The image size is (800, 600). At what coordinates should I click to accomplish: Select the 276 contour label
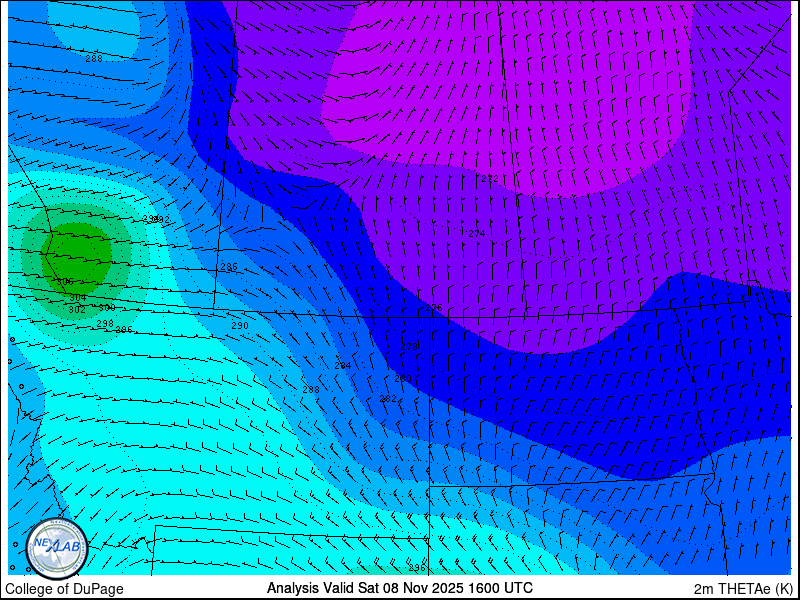[x=434, y=308]
